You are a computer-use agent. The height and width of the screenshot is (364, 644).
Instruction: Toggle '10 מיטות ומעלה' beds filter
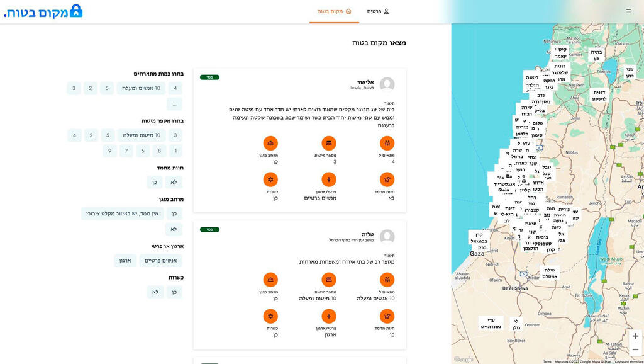click(141, 135)
